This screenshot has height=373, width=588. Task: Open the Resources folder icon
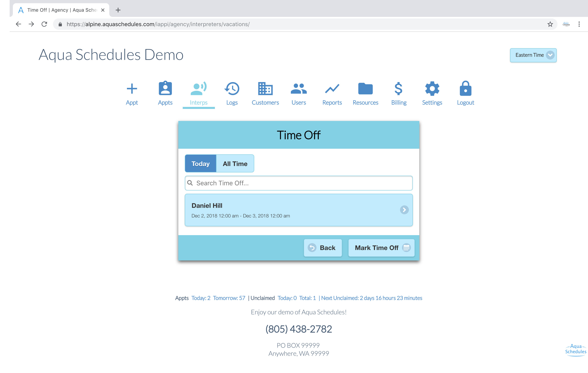click(365, 88)
